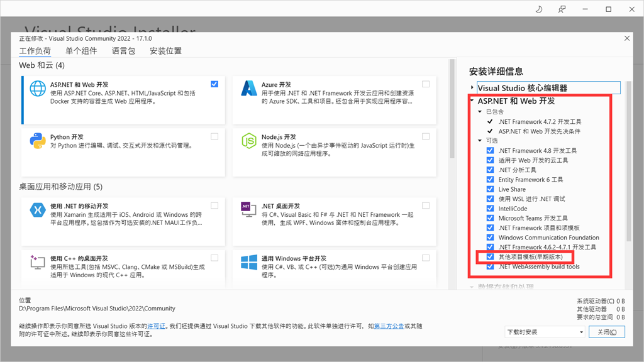Click the Xamarin mobile development icon
This screenshot has height=362, width=644.
38,210
